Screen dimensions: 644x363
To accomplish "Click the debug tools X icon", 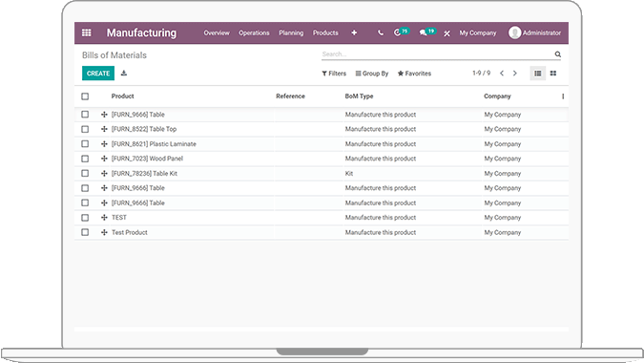I will (x=447, y=33).
